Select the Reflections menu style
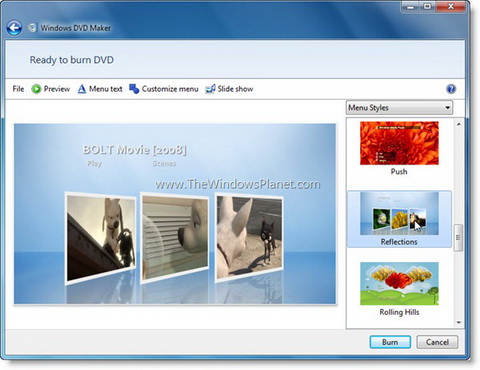Screen dimensions: 480x370 pos(399,219)
